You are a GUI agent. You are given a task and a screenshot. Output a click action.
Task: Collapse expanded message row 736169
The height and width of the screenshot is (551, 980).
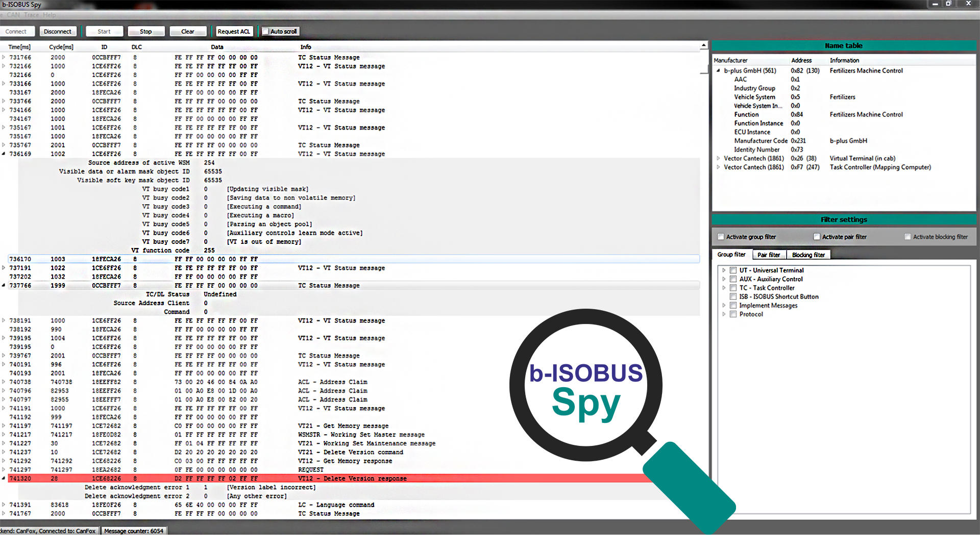coord(4,154)
